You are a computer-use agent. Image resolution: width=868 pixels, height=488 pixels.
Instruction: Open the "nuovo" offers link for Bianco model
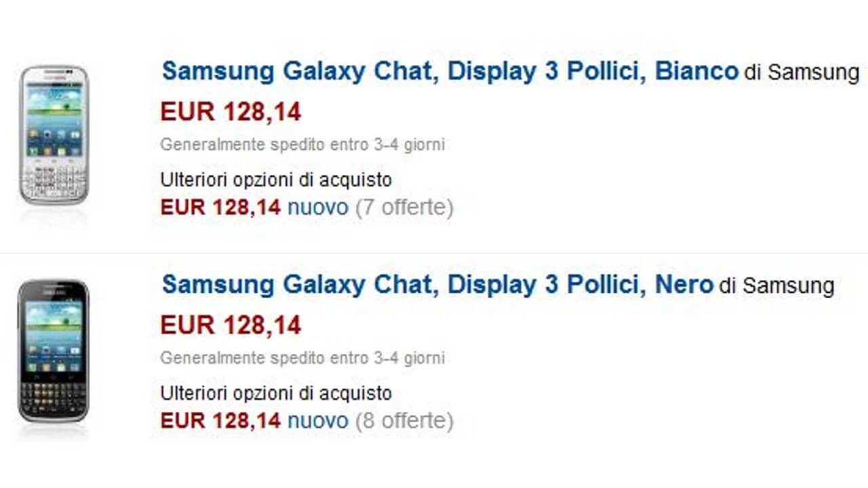coord(317,207)
